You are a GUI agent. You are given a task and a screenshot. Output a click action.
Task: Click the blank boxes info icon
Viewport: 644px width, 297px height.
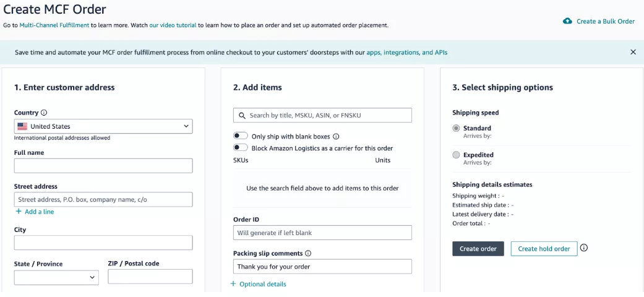336,136
